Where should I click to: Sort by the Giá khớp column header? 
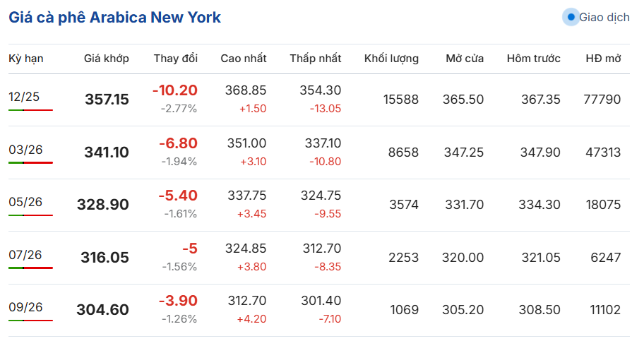point(107,59)
